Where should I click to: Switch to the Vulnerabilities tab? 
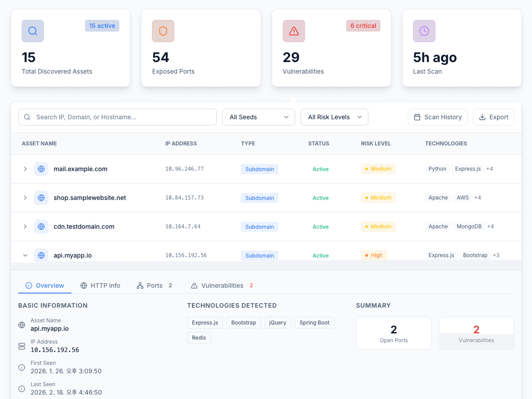[x=222, y=286]
